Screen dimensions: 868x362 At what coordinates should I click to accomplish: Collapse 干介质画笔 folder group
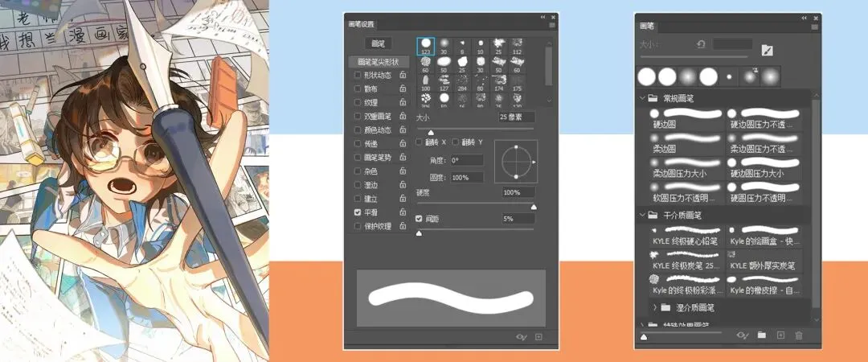(642, 215)
